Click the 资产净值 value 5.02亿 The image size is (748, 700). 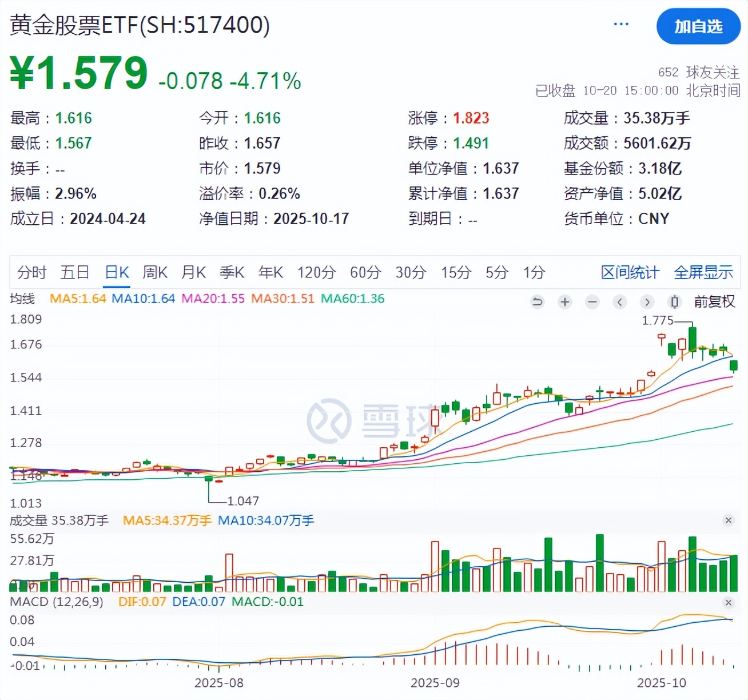pos(660,193)
